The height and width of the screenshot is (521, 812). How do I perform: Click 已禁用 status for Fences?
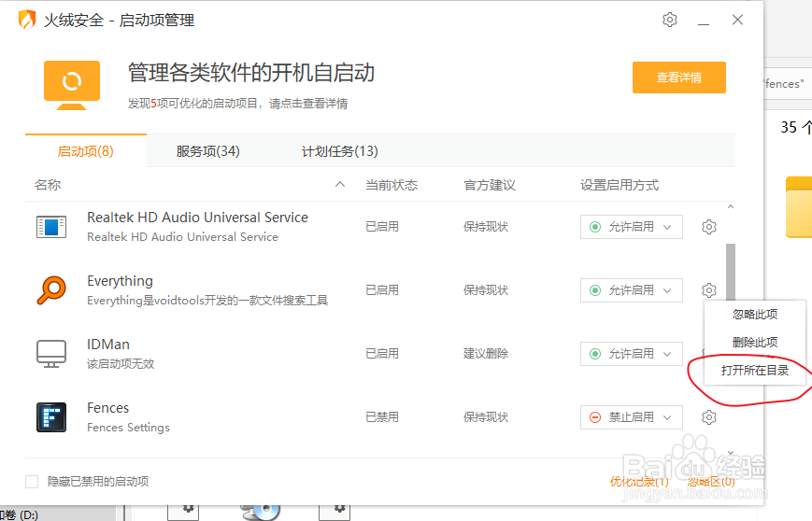382,417
